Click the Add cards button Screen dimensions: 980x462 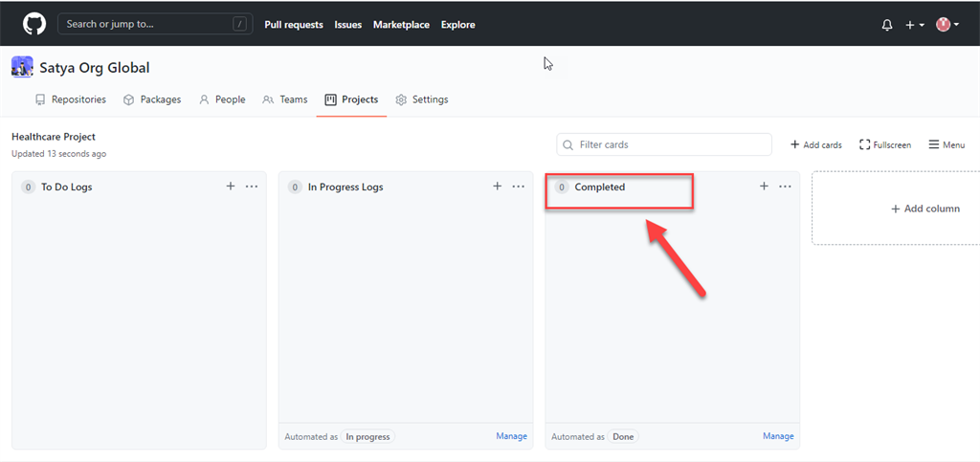coord(815,144)
